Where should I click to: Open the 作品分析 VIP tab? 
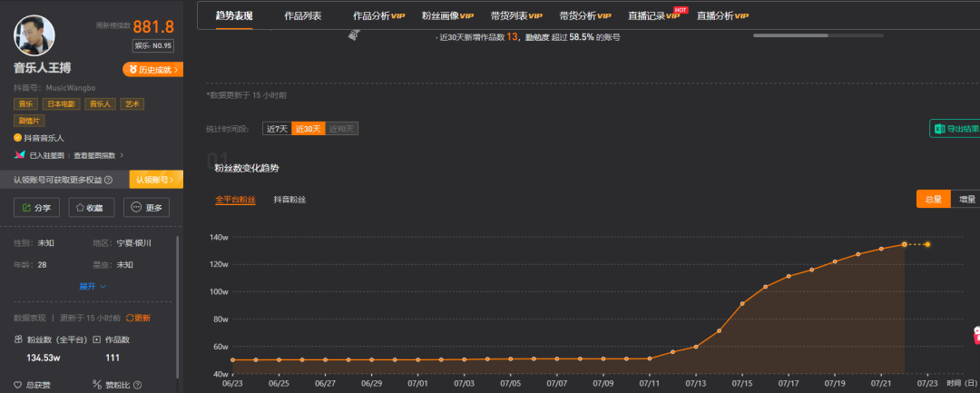tap(378, 15)
